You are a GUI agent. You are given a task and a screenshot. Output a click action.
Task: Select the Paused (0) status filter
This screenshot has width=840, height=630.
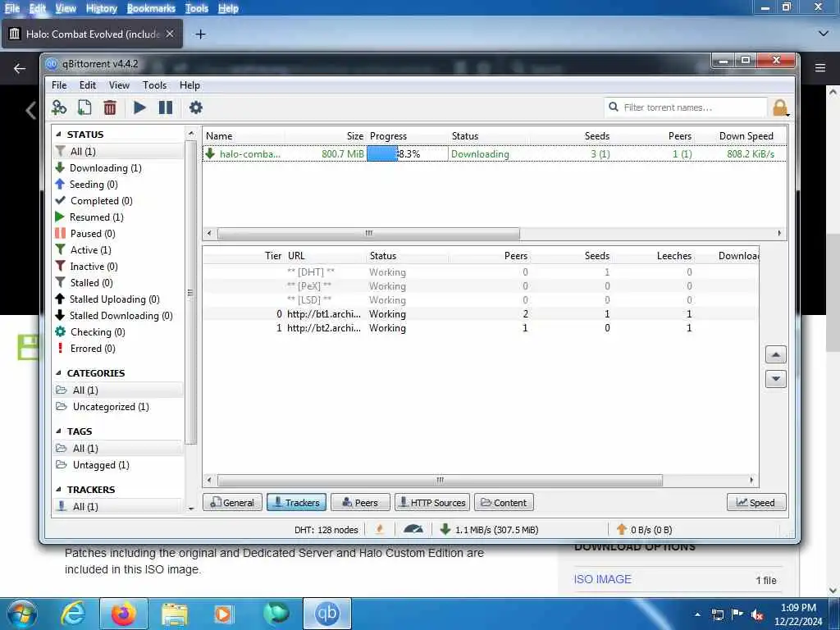pos(93,234)
